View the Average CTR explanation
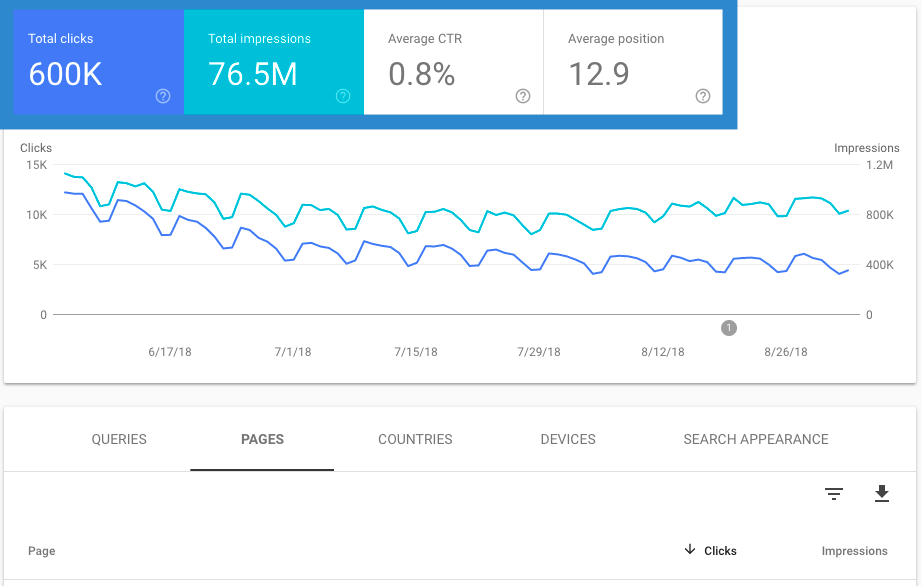This screenshot has width=922, height=586. tap(522, 96)
